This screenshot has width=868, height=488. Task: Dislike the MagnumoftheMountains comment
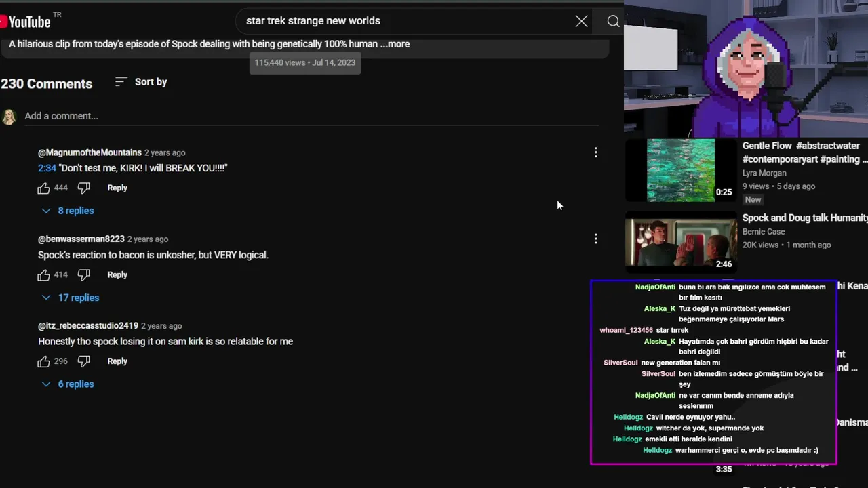point(84,188)
